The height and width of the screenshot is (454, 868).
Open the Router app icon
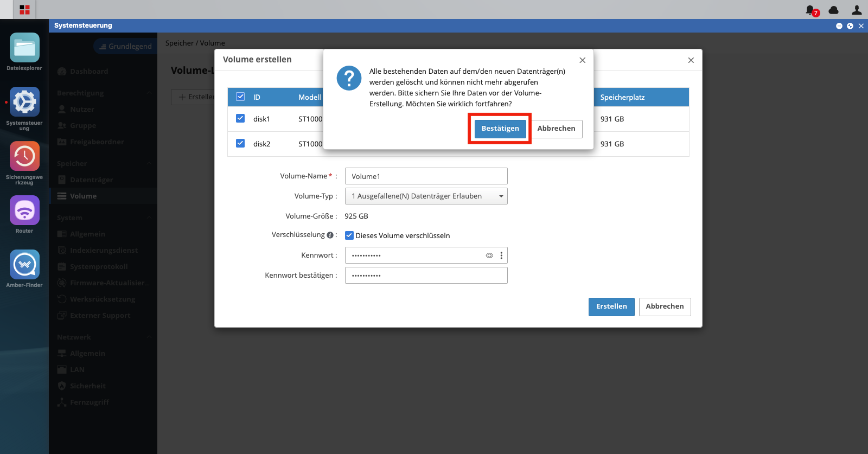click(x=24, y=210)
